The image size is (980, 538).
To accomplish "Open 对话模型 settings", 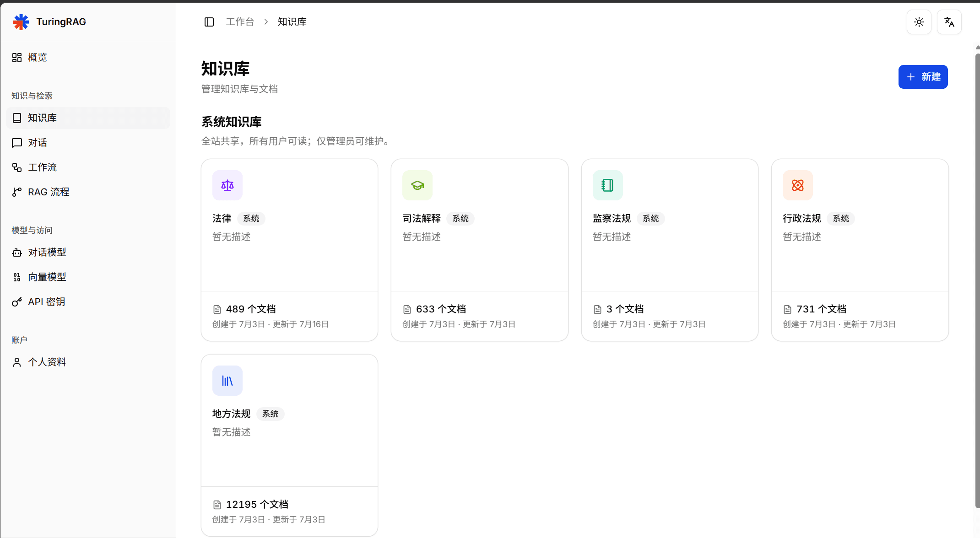I will [88, 253].
